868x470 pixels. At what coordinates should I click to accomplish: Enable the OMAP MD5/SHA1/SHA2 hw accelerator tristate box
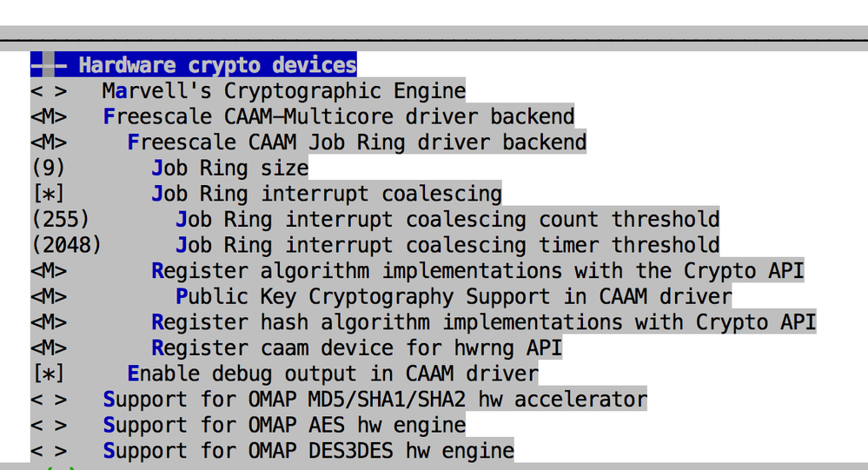[x=49, y=400]
